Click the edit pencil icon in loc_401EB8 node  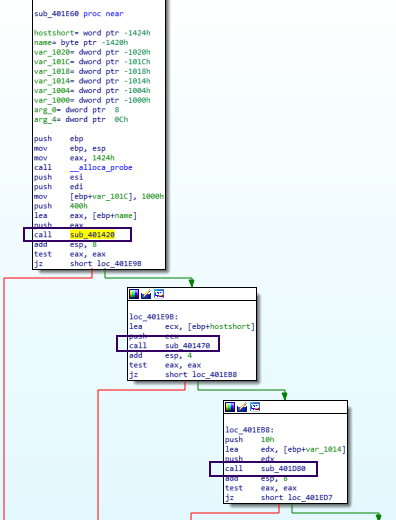click(242, 407)
